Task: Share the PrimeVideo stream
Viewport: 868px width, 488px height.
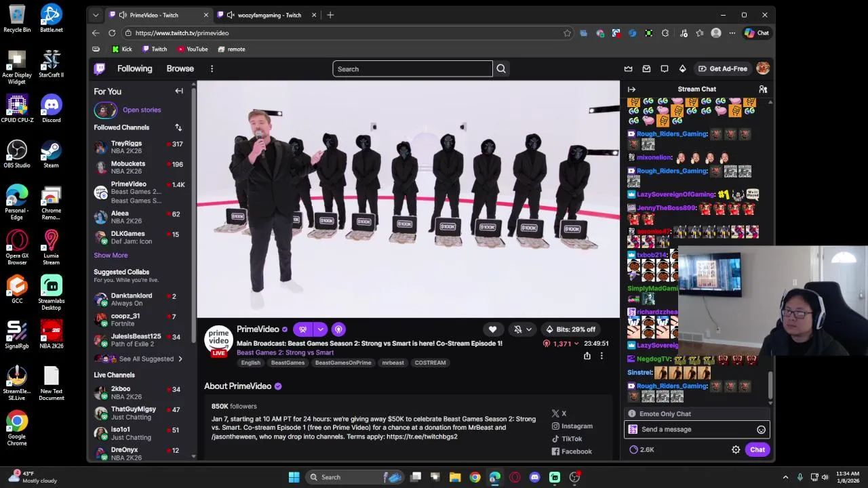Action: click(x=587, y=356)
